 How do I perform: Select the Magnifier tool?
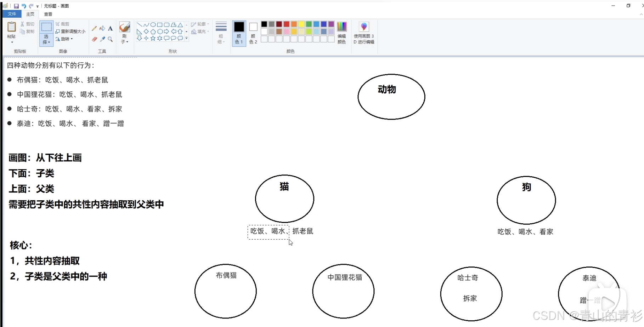tap(110, 39)
